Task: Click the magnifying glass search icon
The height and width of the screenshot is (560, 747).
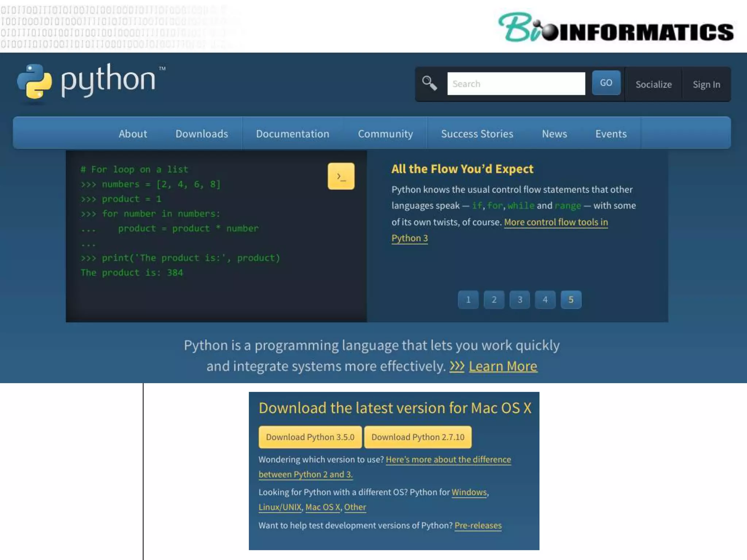Action: [x=429, y=83]
